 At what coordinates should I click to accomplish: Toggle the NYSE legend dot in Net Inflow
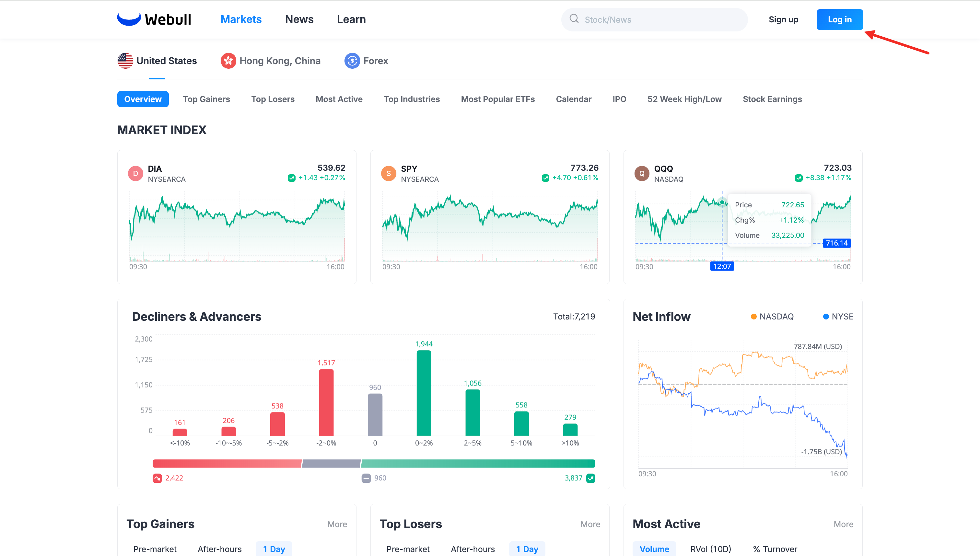click(x=826, y=317)
